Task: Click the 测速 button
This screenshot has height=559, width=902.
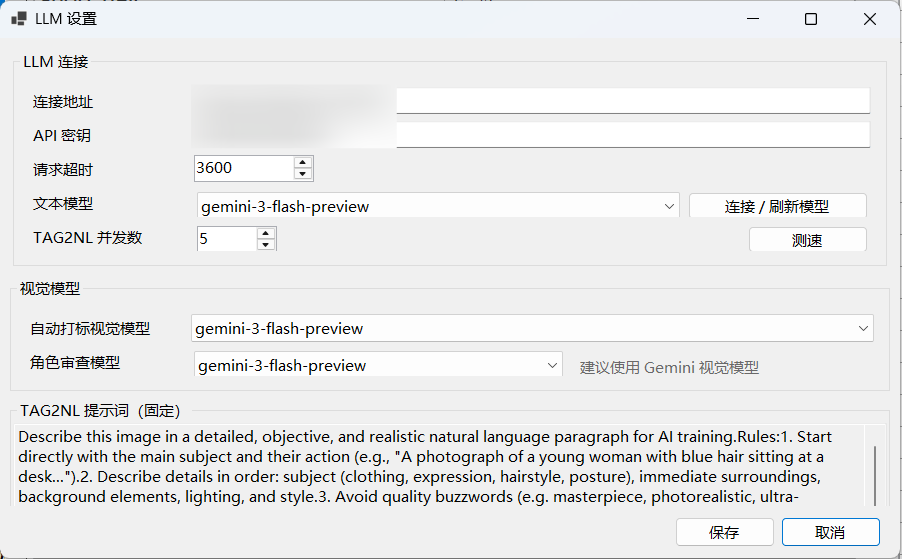Action: 807,240
